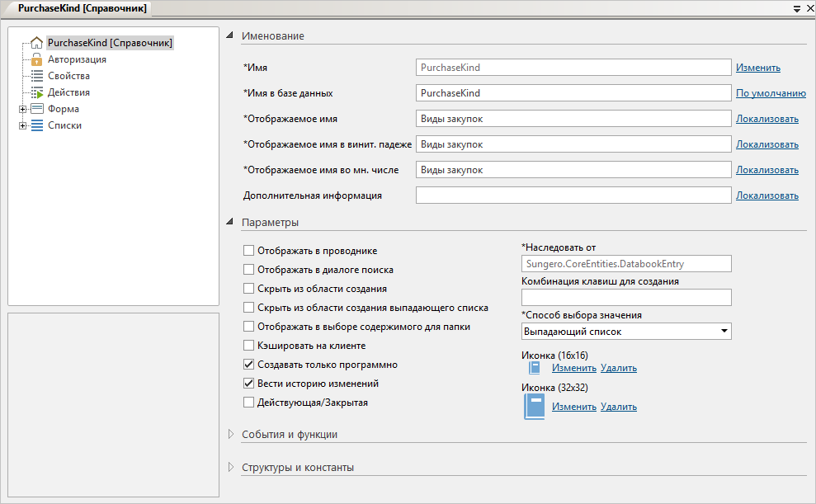The width and height of the screenshot is (816, 504).
Task: Click the 32x32 book icon preview
Action: tap(535, 407)
